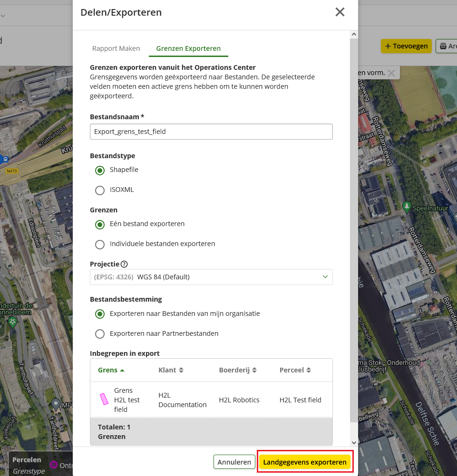457x476 pixels.
Task: Click the Bestandsnaam text field
Action: coord(211,132)
